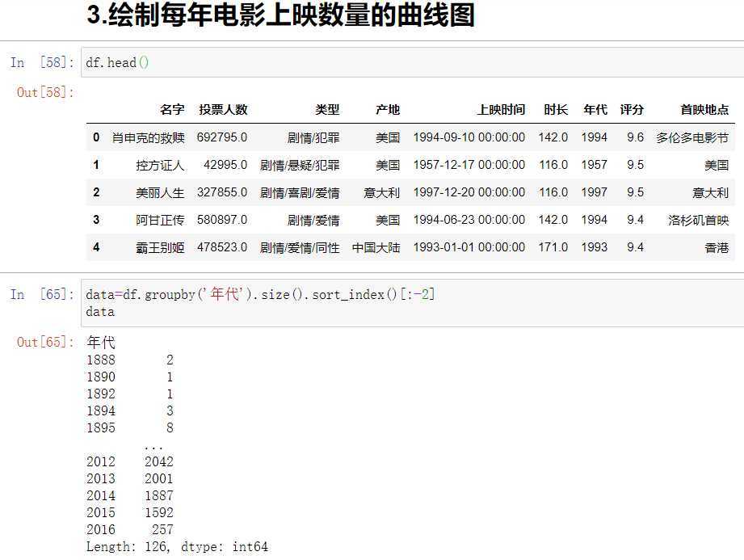Click the date 1993-01-01 00:00:00
The image size is (744, 560).
(x=469, y=248)
